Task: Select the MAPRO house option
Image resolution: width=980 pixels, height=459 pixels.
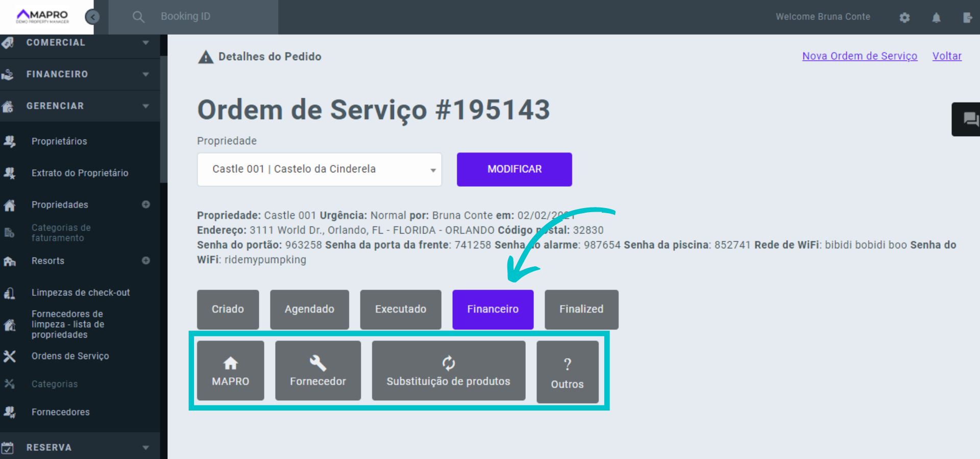Action: [x=231, y=371]
